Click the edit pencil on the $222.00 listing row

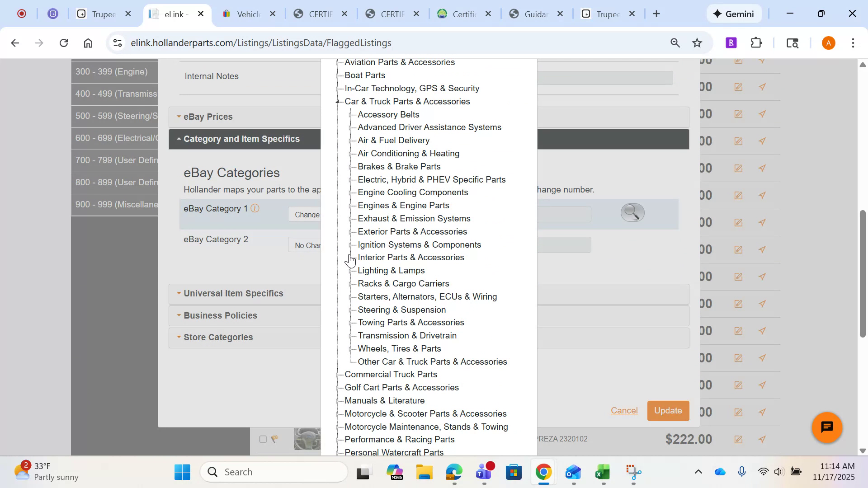tap(738, 439)
